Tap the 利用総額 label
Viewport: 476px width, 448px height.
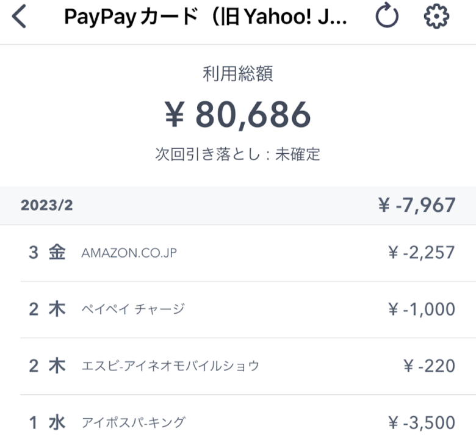[238, 74]
